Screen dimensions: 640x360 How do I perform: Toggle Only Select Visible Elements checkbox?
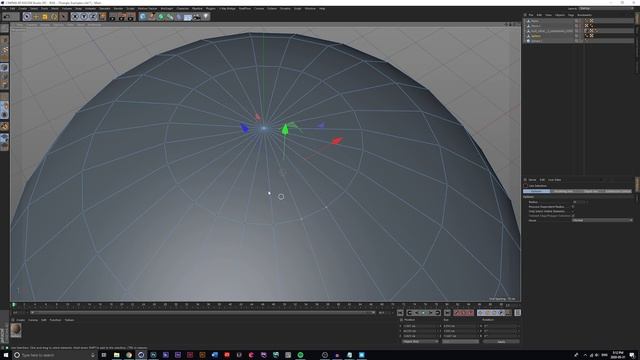(573, 211)
